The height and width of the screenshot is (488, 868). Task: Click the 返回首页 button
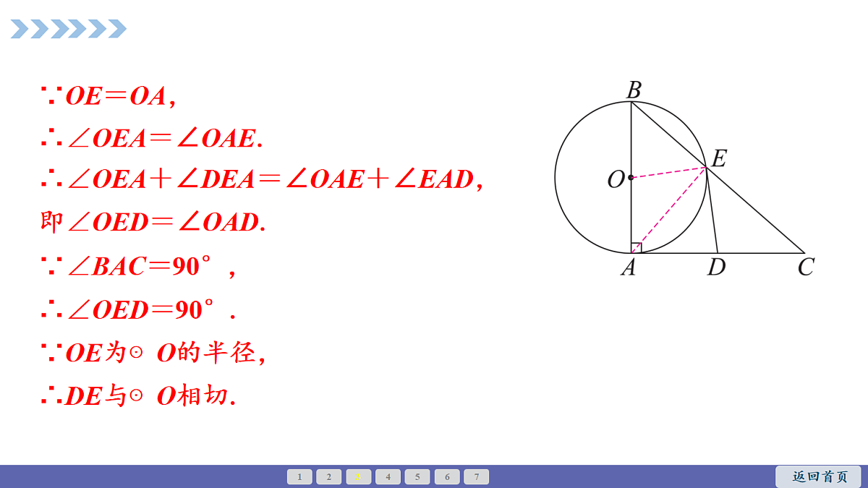819,477
